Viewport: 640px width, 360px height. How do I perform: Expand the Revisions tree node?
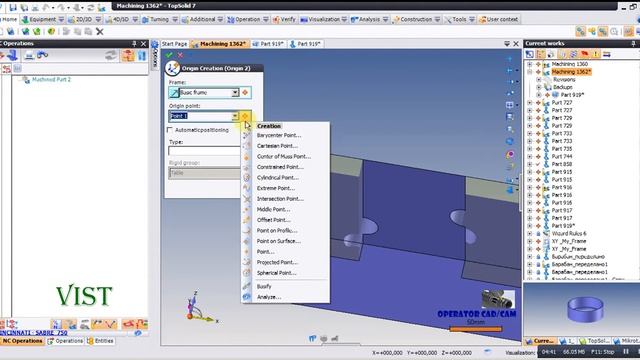click(538, 80)
